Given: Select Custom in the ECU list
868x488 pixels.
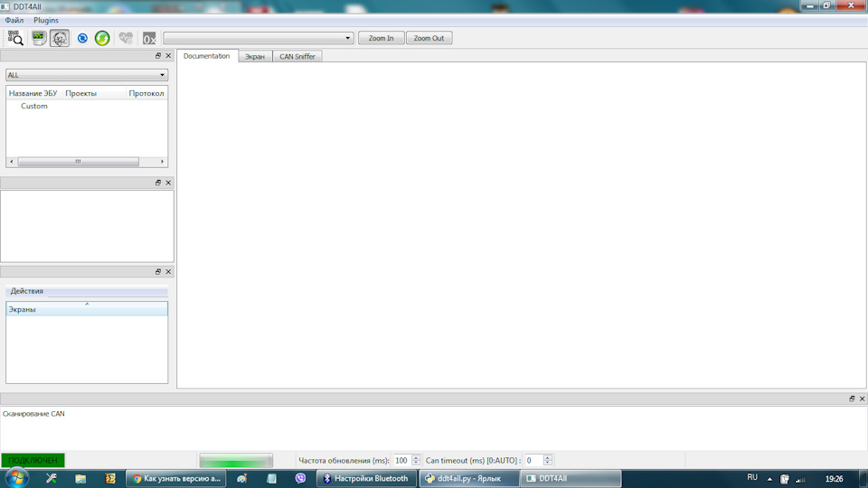Looking at the screenshot, I should pyautogui.click(x=34, y=106).
